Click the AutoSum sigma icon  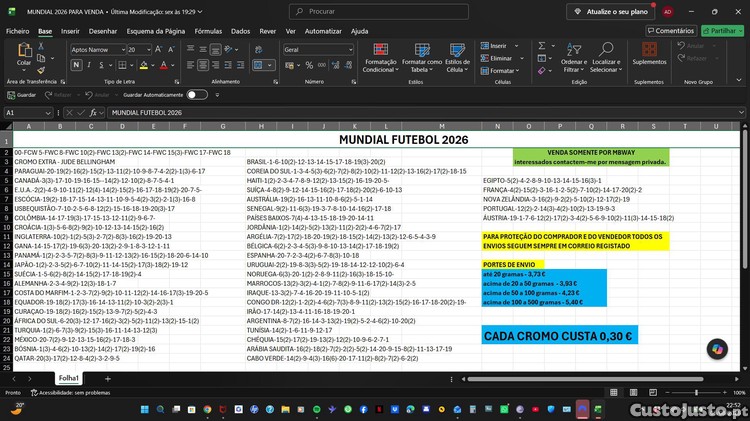click(541, 46)
